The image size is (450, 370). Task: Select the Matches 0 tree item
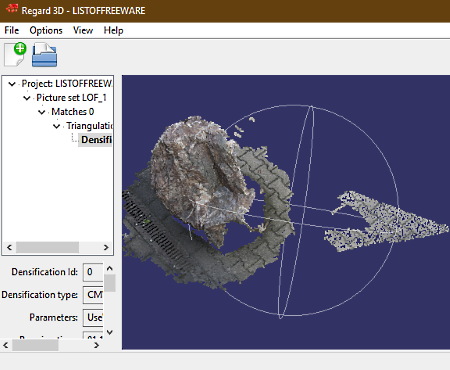pos(72,112)
